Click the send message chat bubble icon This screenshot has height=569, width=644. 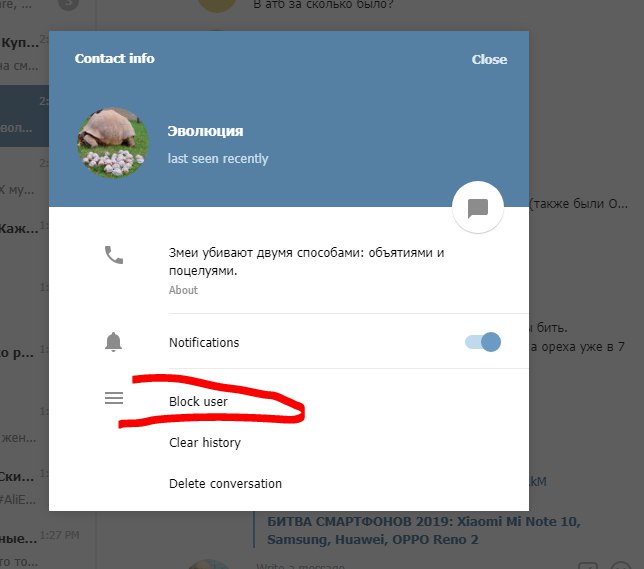[x=478, y=207]
